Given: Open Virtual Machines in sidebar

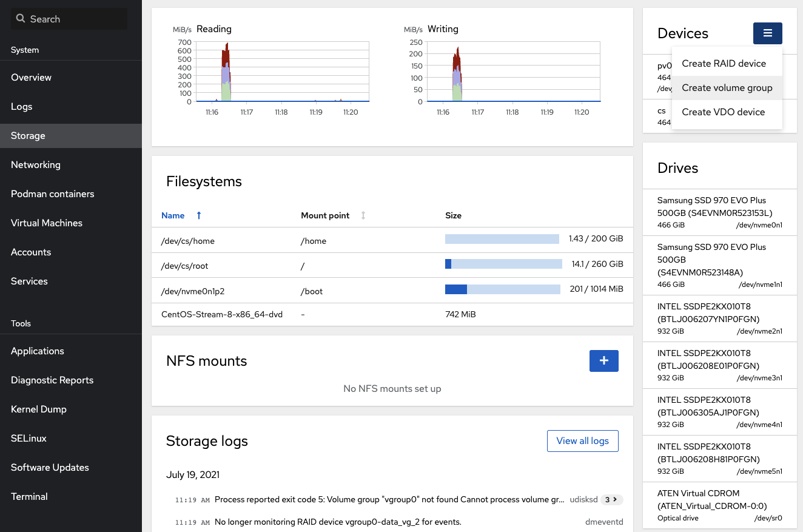Looking at the screenshot, I should pos(47,223).
